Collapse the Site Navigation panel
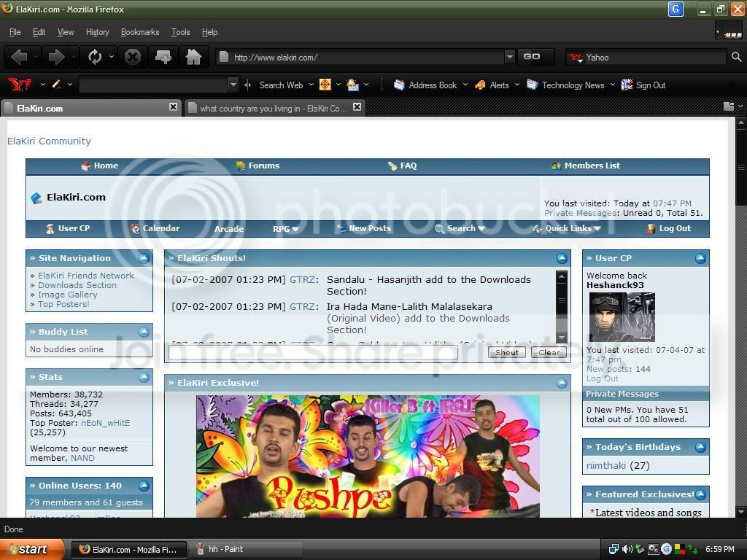 (x=144, y=259)
